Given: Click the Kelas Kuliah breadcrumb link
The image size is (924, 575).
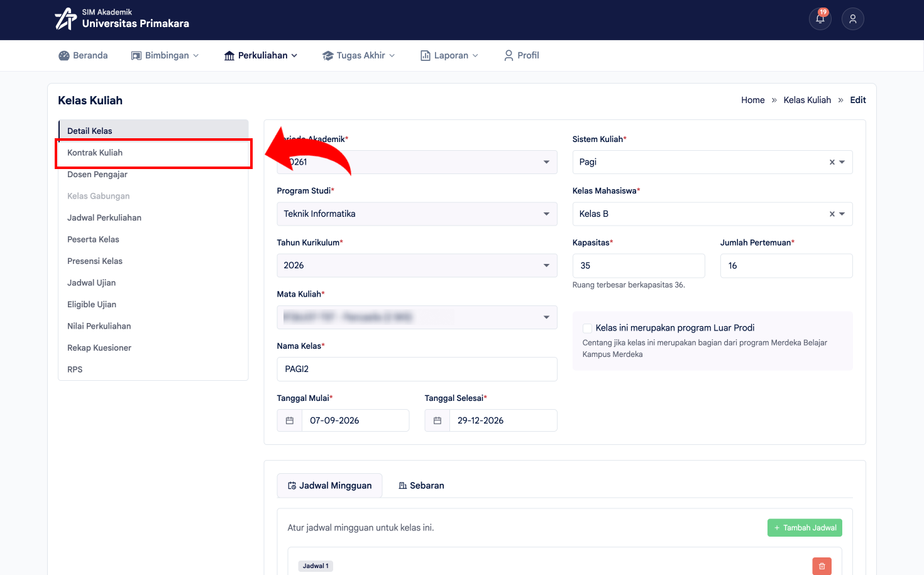Looking at the screenshot, I should (807, 100).
